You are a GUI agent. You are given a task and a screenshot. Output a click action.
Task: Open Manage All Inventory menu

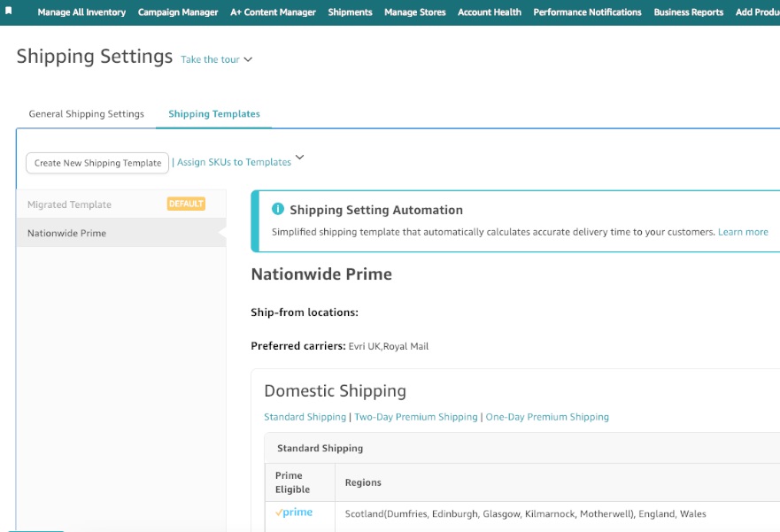(x=81, y=12)
